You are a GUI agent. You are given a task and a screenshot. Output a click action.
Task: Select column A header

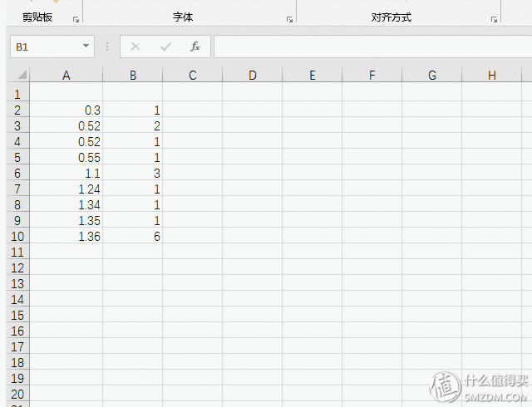tap(66, 75)
